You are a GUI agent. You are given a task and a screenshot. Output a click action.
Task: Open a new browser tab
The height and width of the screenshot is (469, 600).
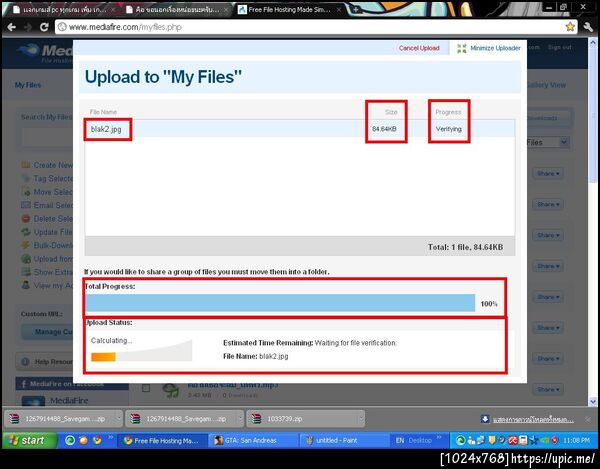click(x=355, y=10)
